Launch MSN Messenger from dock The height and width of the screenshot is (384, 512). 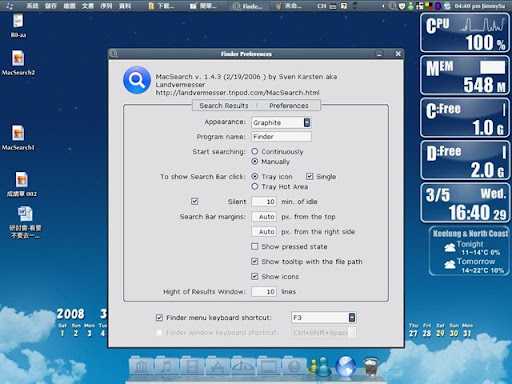(x=319, y=366)
